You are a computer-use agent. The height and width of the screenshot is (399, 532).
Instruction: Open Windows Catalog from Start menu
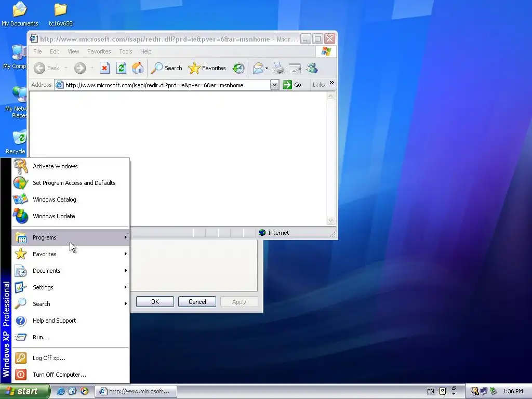click(x=71, y=199)
